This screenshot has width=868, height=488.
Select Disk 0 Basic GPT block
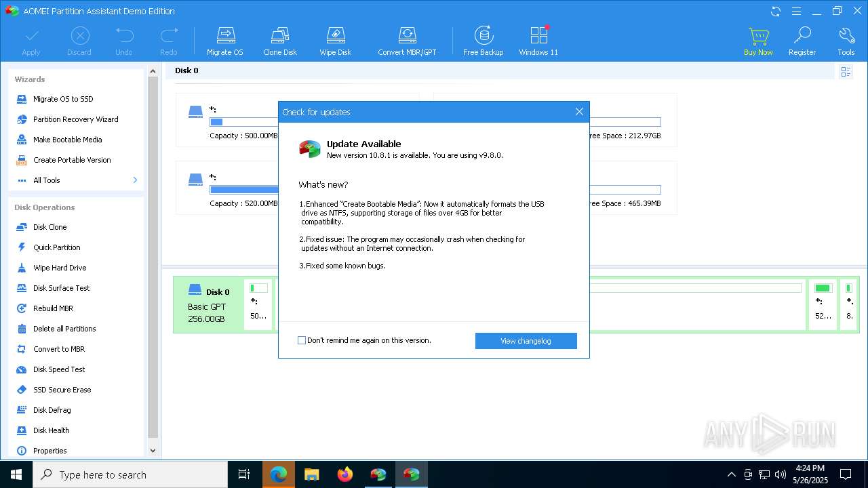click(209, 305)
